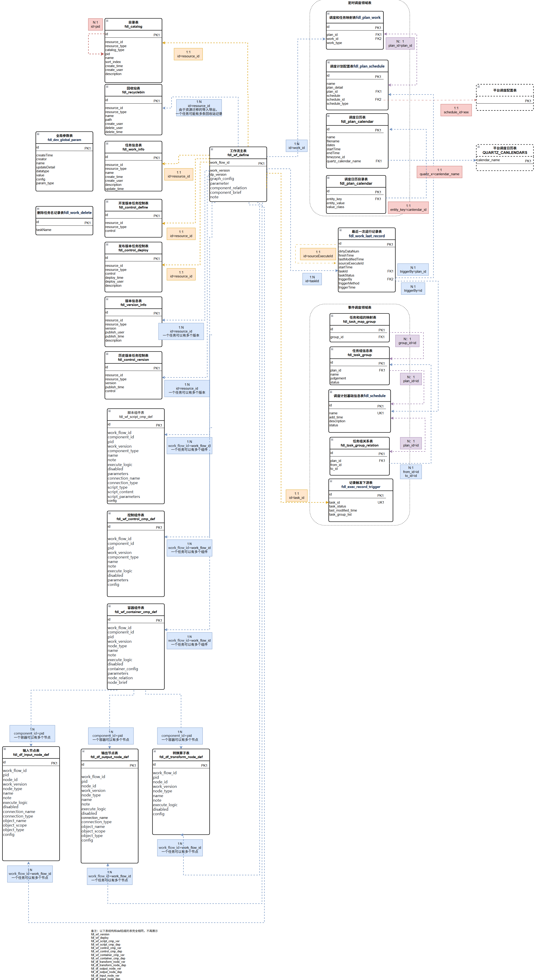Collapse the fdl_work_last_record table
The image size is (537, 980).
[340, 230]
